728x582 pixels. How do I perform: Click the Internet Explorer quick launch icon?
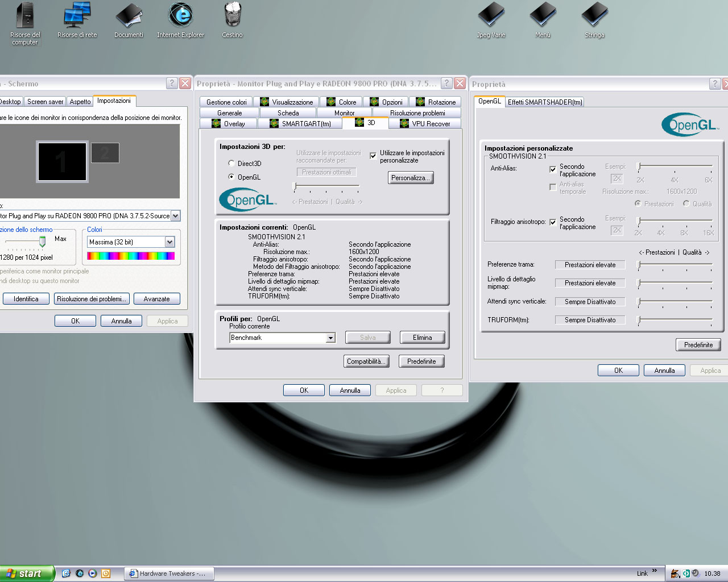click(79, 573)
